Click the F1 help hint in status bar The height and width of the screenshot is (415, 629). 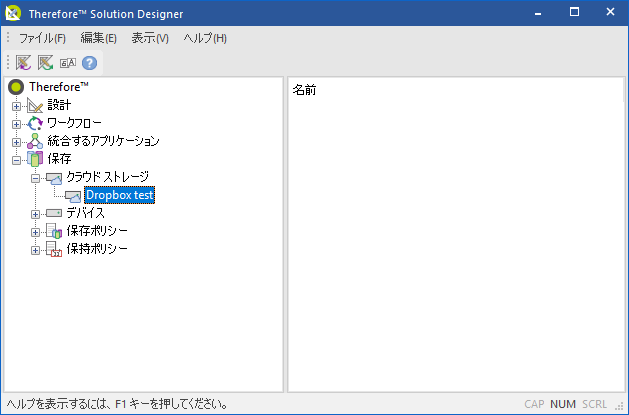point(117,404)
